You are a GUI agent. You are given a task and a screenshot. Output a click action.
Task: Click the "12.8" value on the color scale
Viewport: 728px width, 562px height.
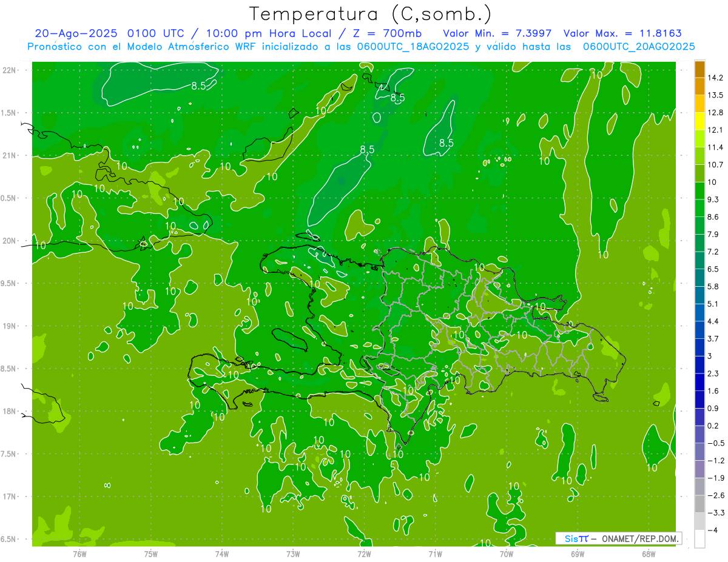point(716,113)
